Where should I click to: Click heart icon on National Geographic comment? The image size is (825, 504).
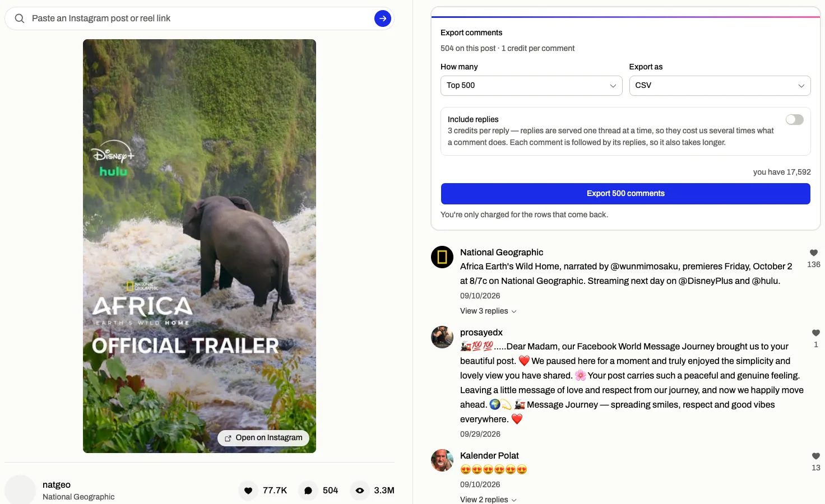pos(814,253)
